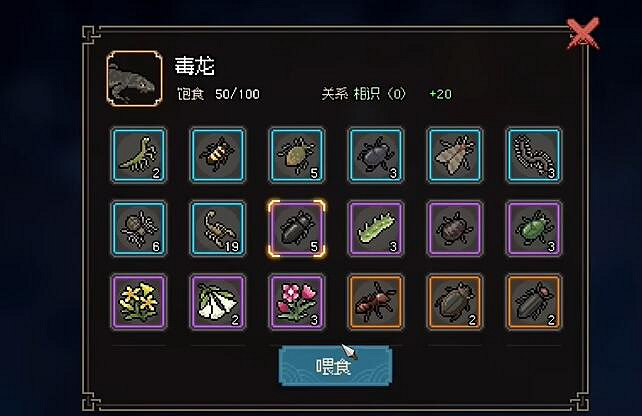
Task: Choose the scorpion with count 19
Action: point(218,229)
